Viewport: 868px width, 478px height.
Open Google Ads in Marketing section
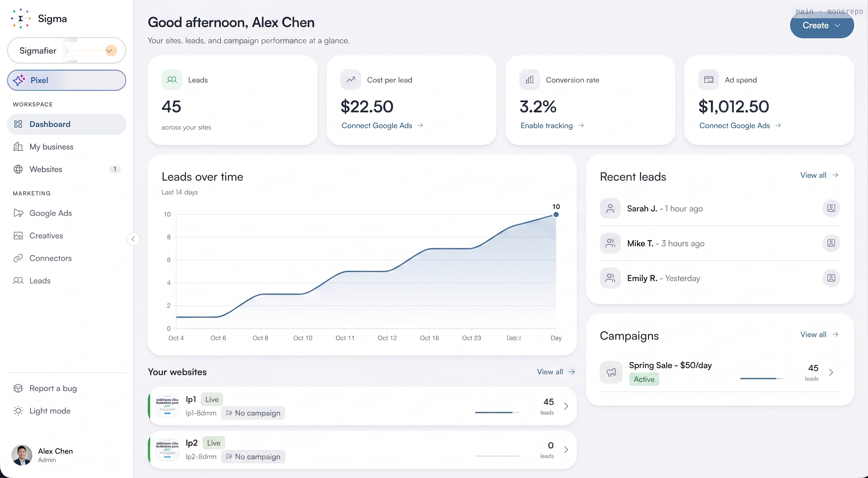[x=66, y=213]
